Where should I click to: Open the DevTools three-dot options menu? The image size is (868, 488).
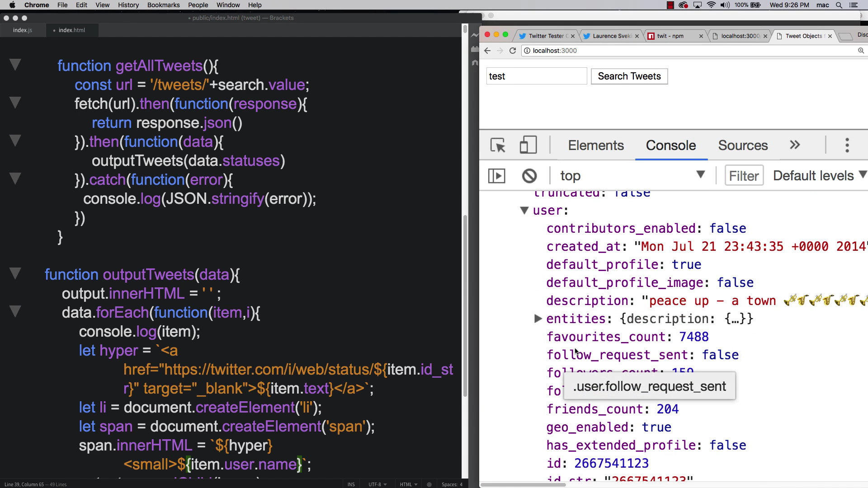tap(847, 145)
